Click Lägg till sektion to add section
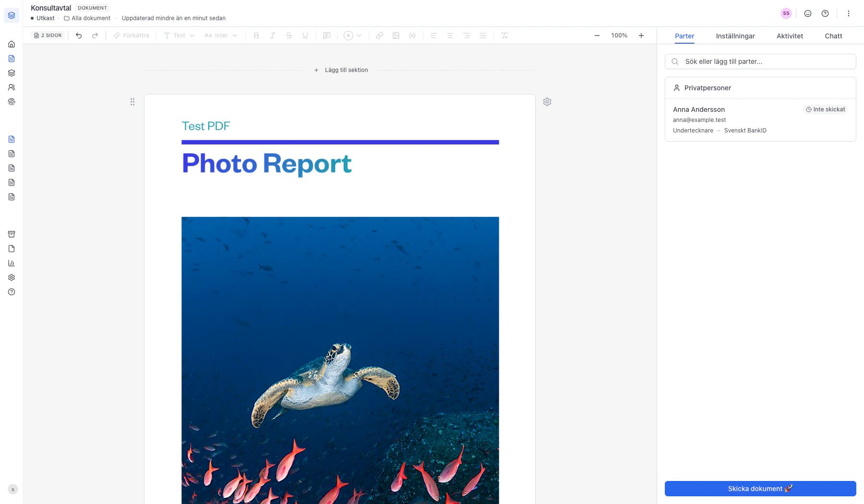864x504 pixels. coord(341,70)
